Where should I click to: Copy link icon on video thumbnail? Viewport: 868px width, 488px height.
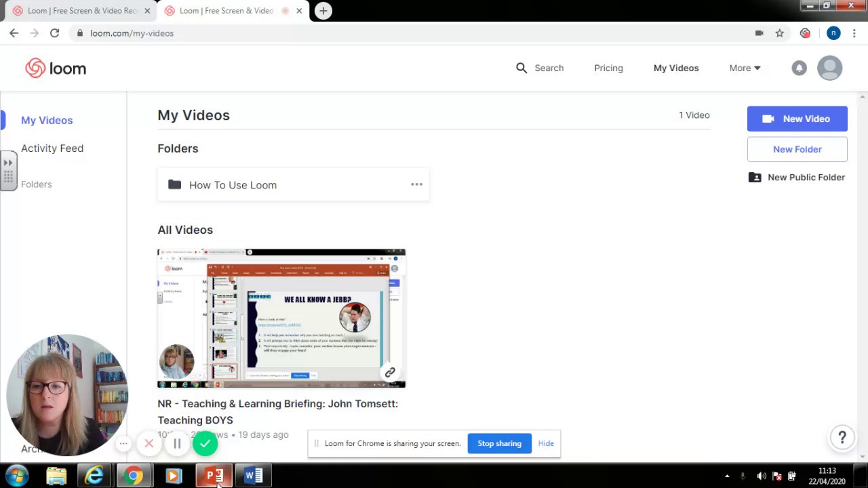(x=390, y=372)
